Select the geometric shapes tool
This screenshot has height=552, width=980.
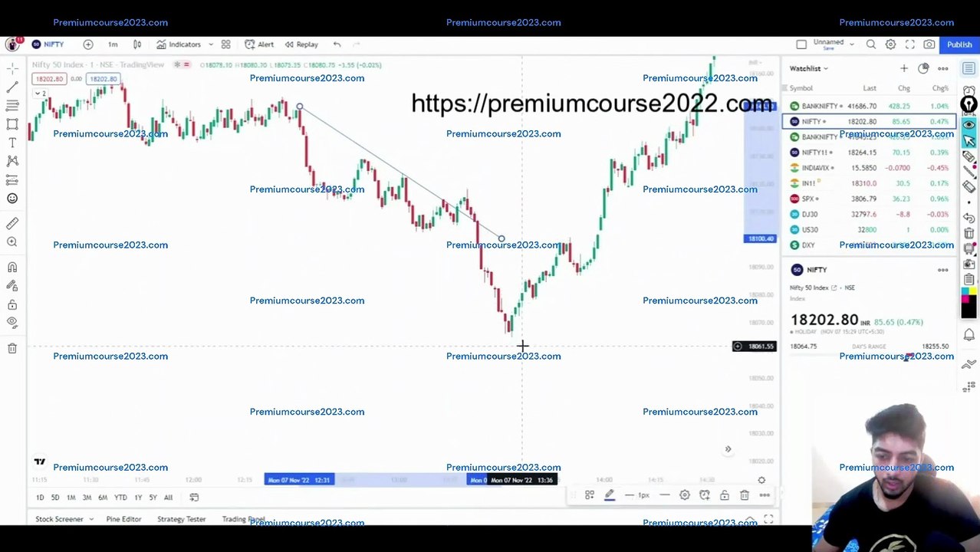click(12, 124)
